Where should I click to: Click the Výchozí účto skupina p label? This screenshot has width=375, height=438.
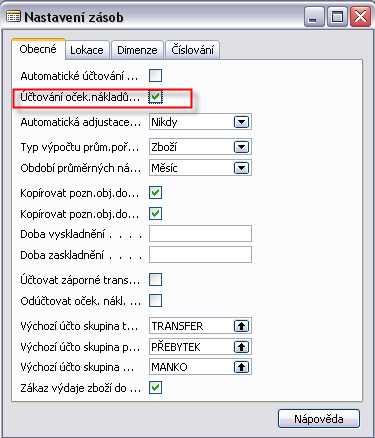[80, 347]
